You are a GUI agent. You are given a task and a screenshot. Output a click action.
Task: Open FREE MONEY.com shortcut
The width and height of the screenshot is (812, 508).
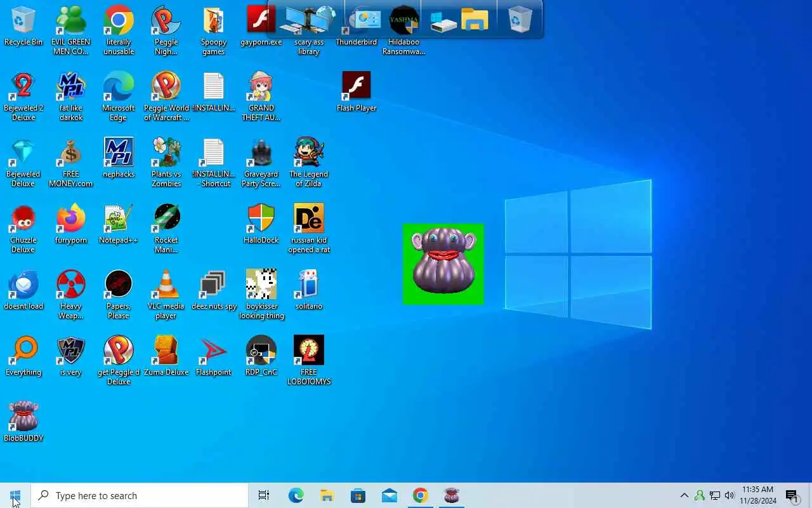[71, 163]
